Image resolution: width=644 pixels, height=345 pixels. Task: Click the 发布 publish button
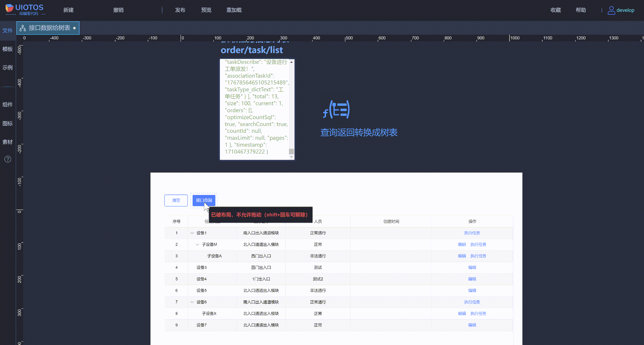180,10
